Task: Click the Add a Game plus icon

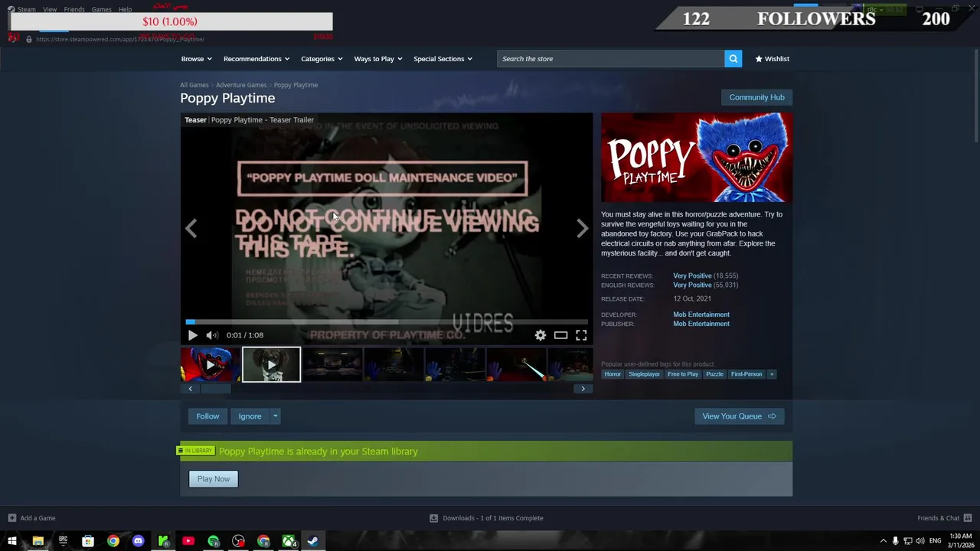Action: (11, 518)
